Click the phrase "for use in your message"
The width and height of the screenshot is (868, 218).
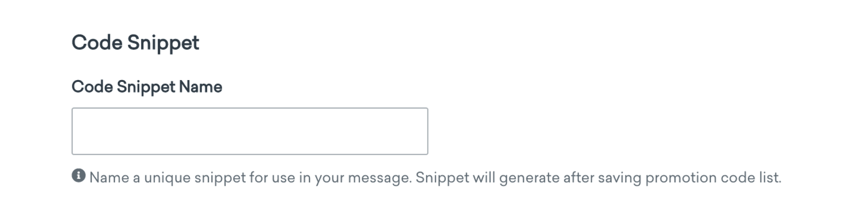coord(330,177)
